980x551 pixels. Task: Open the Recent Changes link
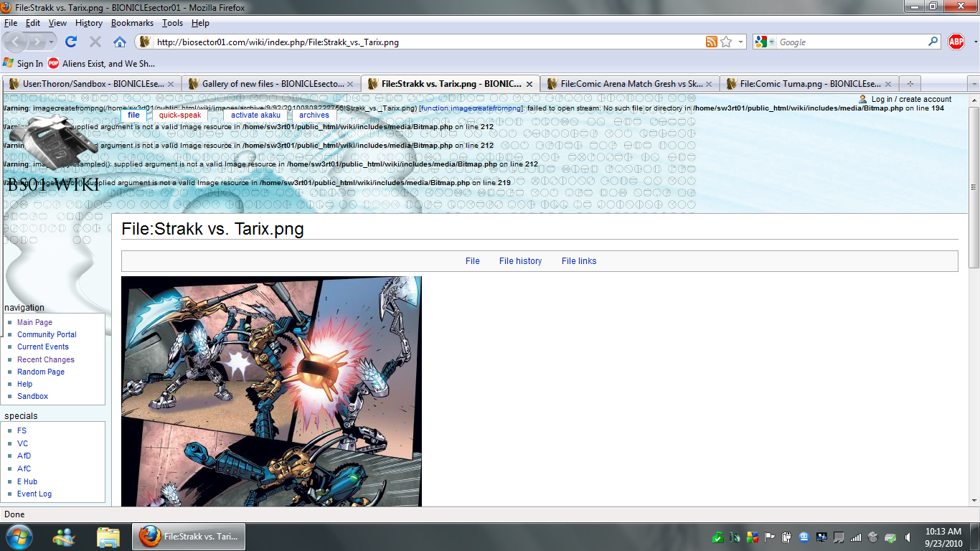[46, 359]
